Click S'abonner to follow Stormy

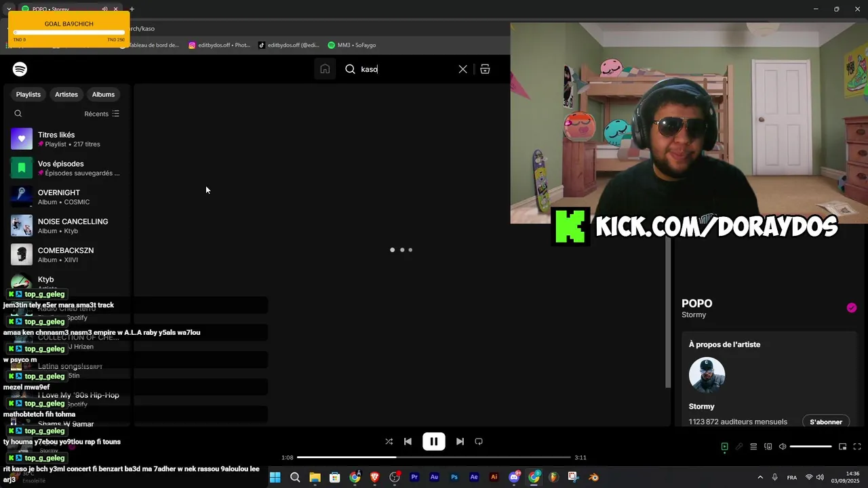[x=826, y=422]
